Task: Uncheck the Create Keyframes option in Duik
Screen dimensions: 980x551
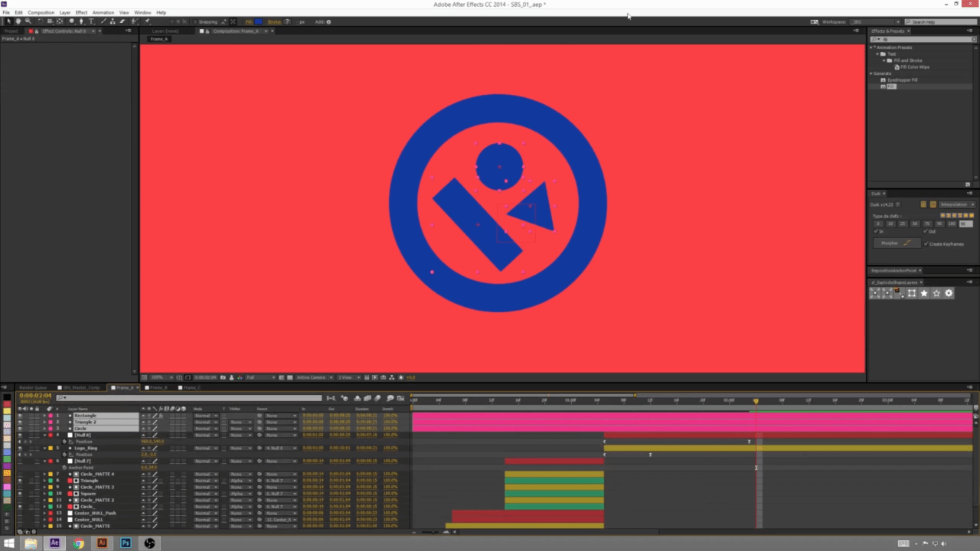Action: coord(925,244)
